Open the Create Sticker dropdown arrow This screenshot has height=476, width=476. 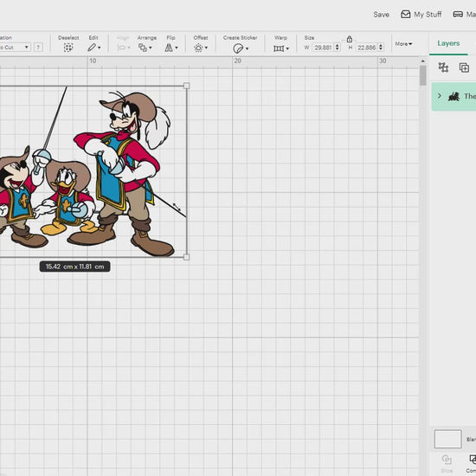click(247, 48)
